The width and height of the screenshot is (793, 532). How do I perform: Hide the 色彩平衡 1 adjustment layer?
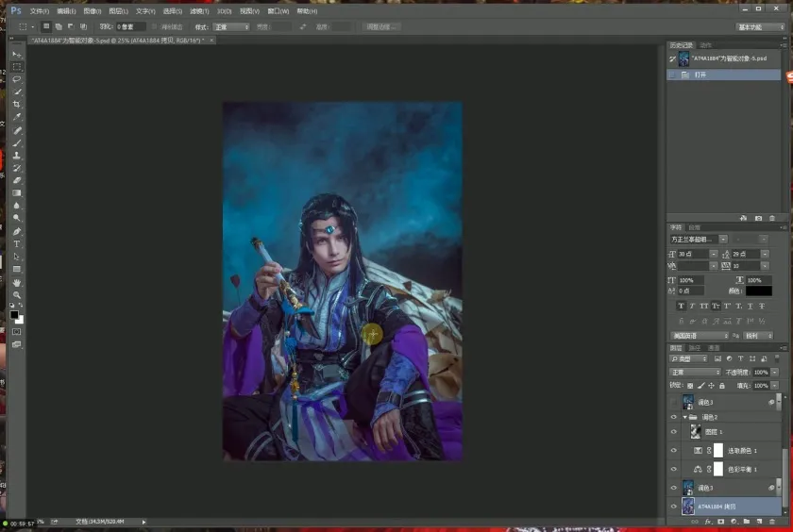coord(673,469)
